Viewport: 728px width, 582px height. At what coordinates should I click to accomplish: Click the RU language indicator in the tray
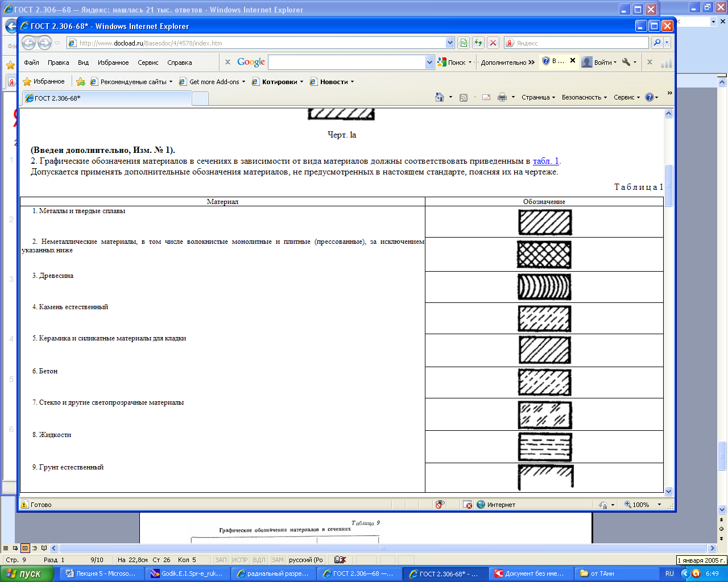click(669, 573)
